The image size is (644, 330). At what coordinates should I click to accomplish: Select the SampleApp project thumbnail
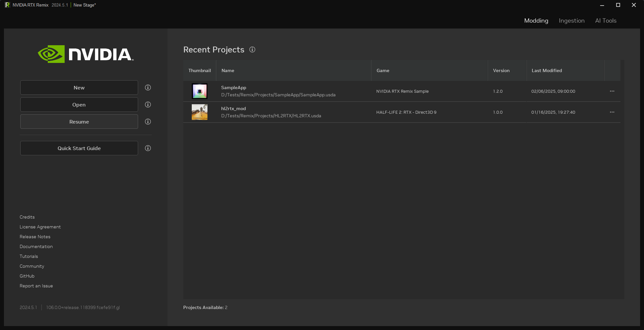tap(200, 91)
